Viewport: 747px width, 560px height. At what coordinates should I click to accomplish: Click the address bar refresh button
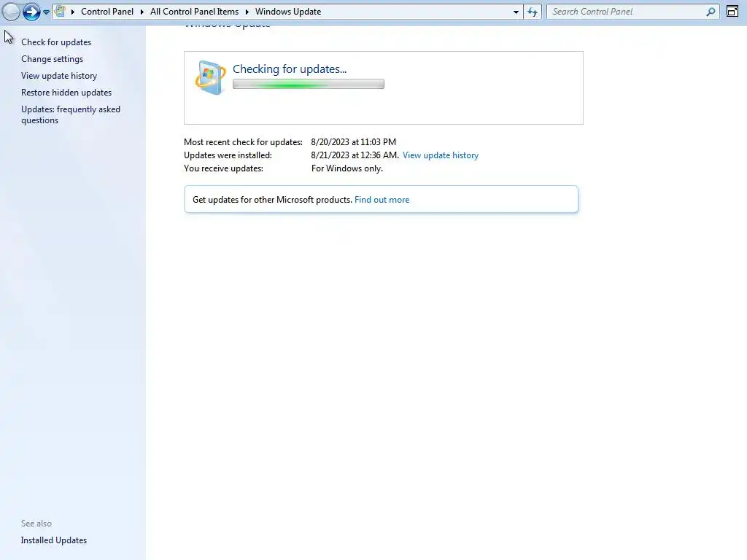tap(533, 12)
